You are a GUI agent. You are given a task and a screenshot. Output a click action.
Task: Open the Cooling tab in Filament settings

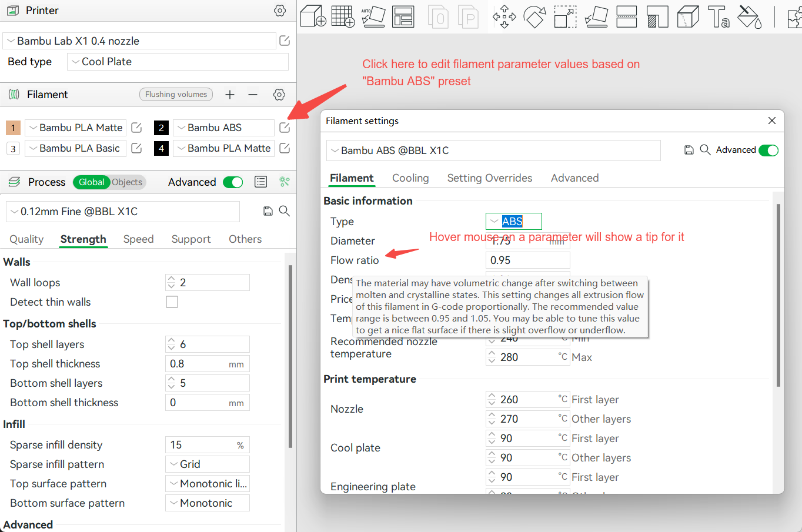click(410, 178)
